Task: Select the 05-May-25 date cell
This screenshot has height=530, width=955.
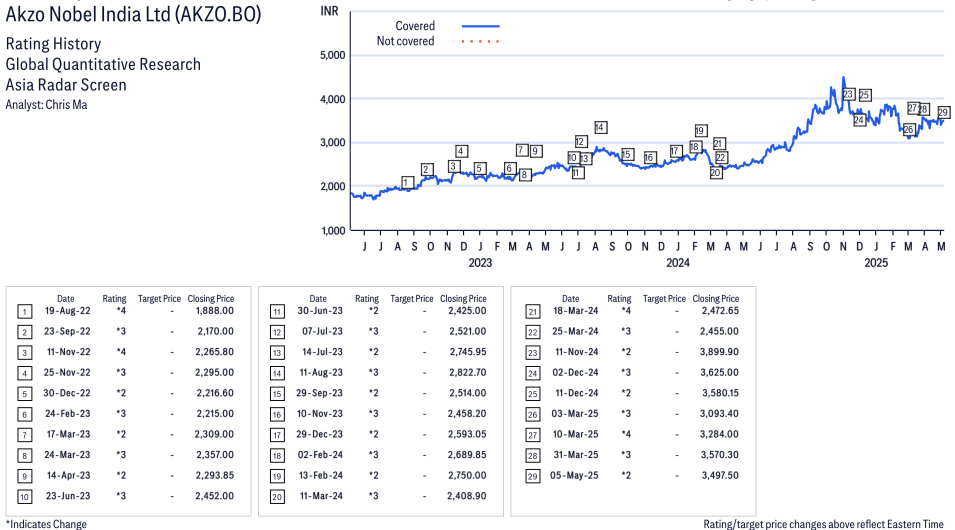Action: (x=574, y=475)
